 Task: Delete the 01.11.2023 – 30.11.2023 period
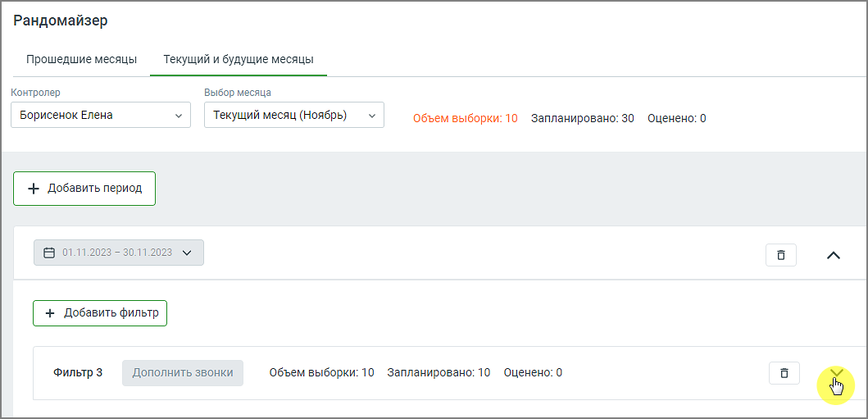(780, 255)
